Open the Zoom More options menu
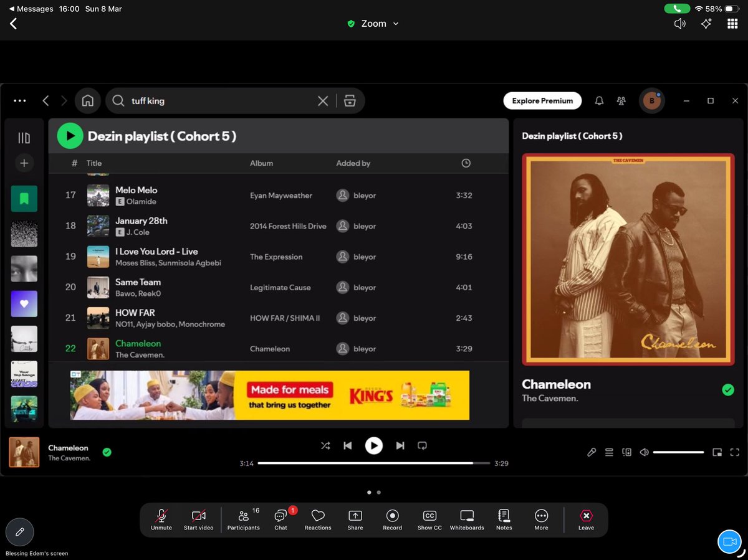This screenshot has height=560, width=748. pyautogui.click(x=541, y=520)
